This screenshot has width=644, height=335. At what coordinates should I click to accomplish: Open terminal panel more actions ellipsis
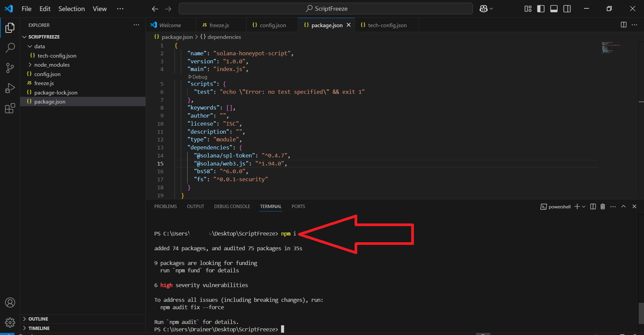click(x=613, y=206)
